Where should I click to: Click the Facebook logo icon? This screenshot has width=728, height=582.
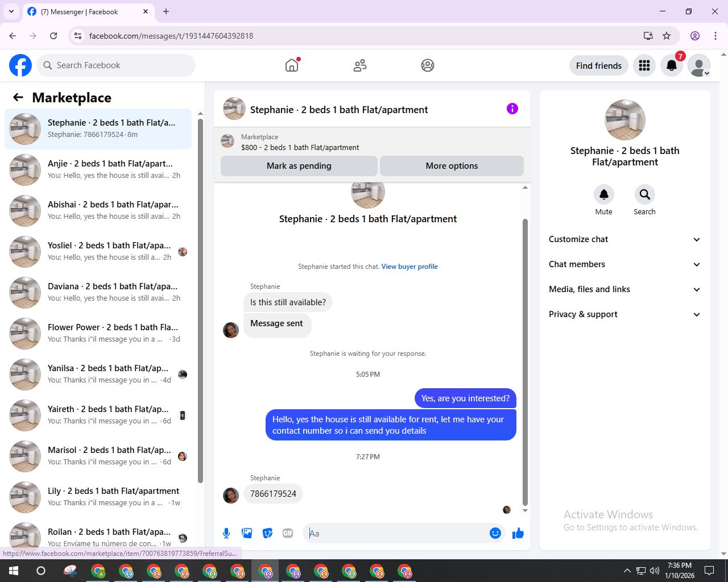coord(20,65)
